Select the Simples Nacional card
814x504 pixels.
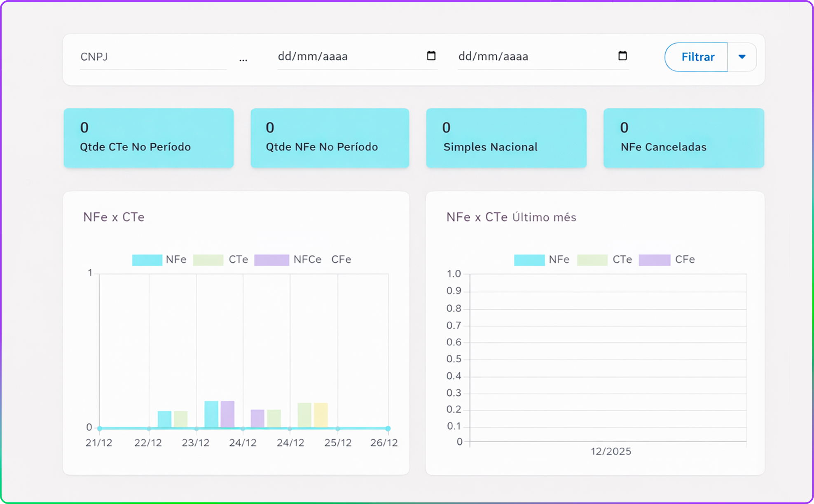point(506,138)
